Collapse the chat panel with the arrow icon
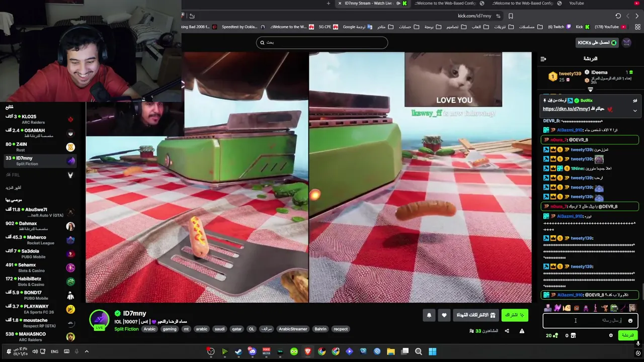The width and height of the screenshot is (644, 362). (x=543, y=59)
